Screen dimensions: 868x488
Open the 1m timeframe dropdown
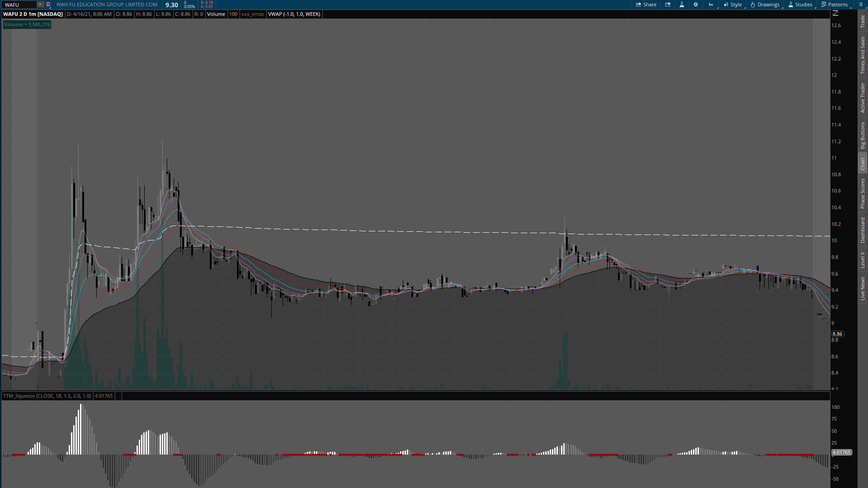click(x=711, y=5)
